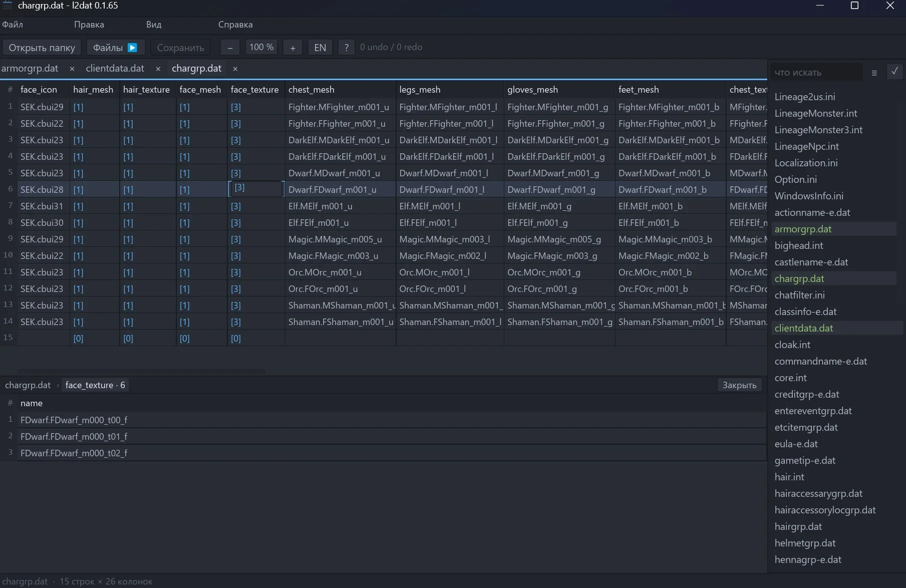906x588 pixels.
Task: Switch interface language with EN button
Action: coord(320,48)
